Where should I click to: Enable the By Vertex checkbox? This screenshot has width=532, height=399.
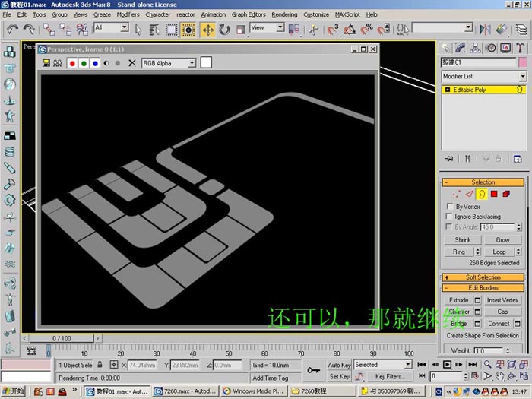click(x=450, y=206)
